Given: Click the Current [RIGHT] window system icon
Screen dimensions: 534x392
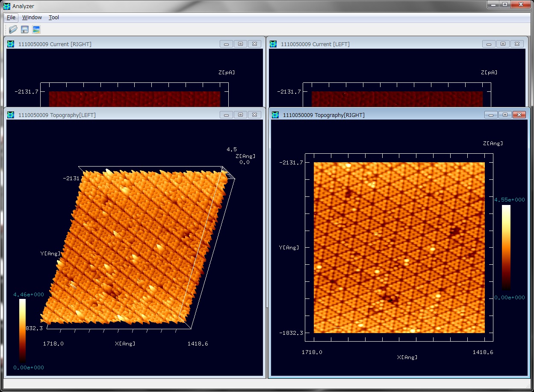Looking at the screenshot, I should point(11,44).
